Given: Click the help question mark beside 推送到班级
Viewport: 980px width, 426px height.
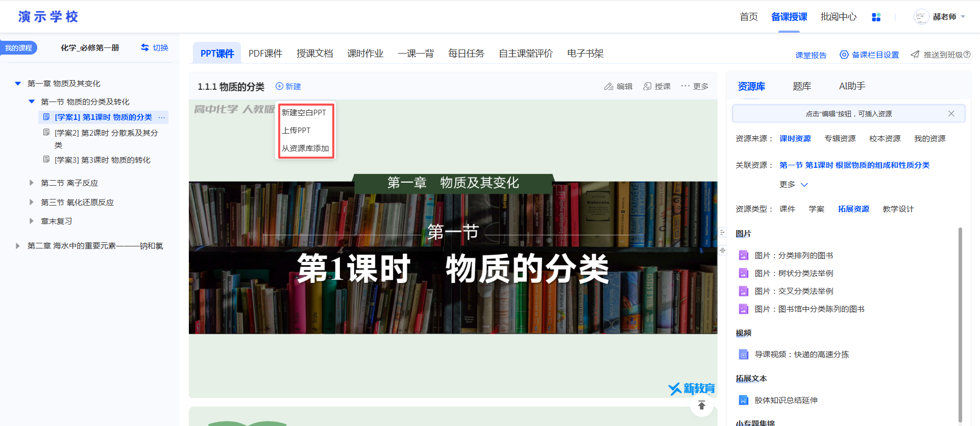Looking at the screenshot, I should 967,55.
